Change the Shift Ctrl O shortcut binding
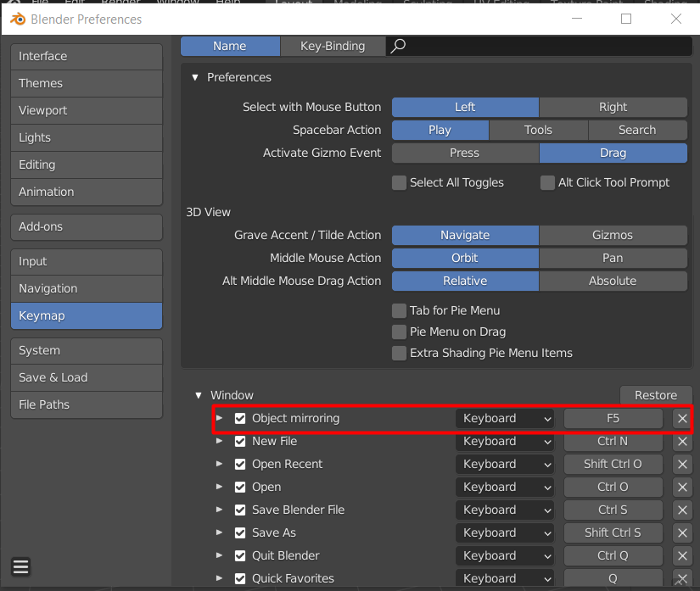This screenshot has height=591, width=700. (613, 464)
